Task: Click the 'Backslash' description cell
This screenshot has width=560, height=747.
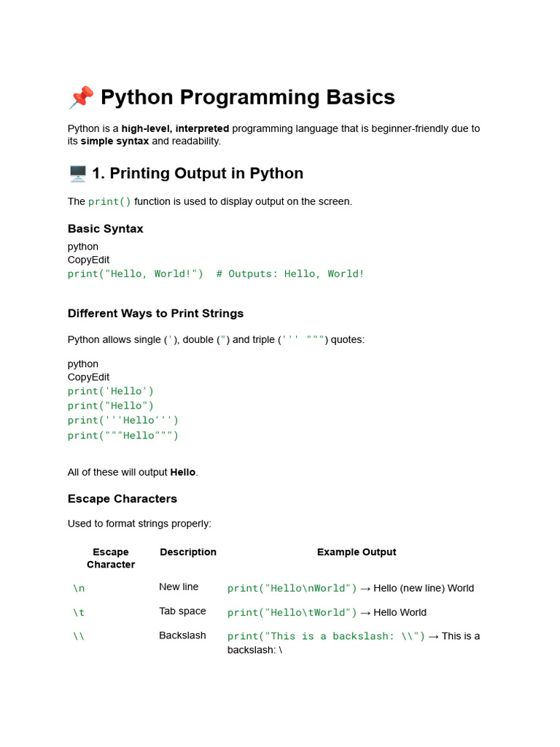Action: click(182, 635)
